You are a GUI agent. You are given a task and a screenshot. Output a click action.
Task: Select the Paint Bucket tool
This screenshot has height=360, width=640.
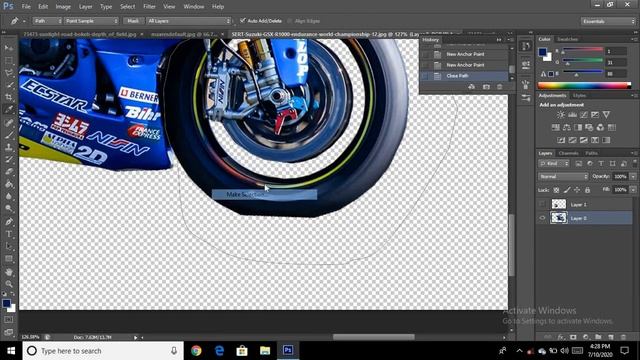tap(9, 184)
